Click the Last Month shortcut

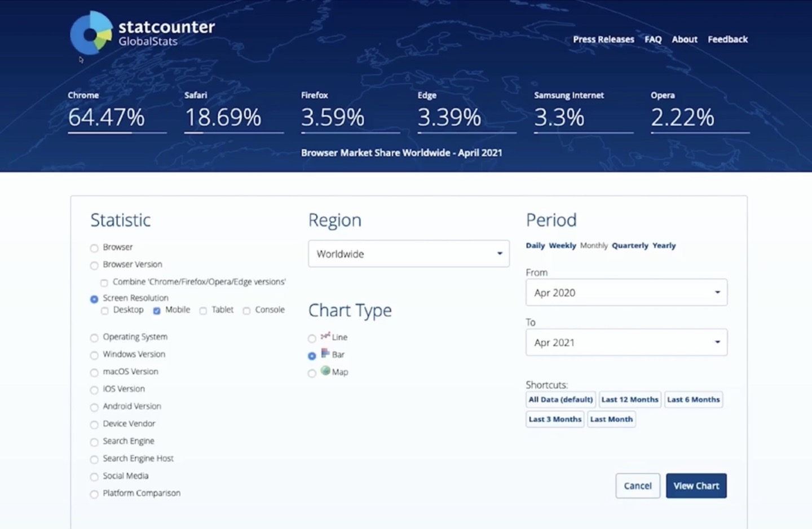tap(611, 419)
